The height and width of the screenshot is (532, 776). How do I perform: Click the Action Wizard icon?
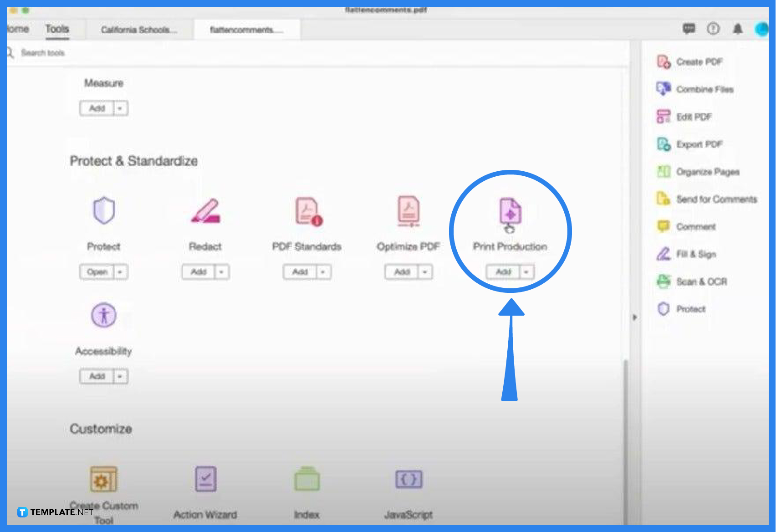tap(205, 479)
